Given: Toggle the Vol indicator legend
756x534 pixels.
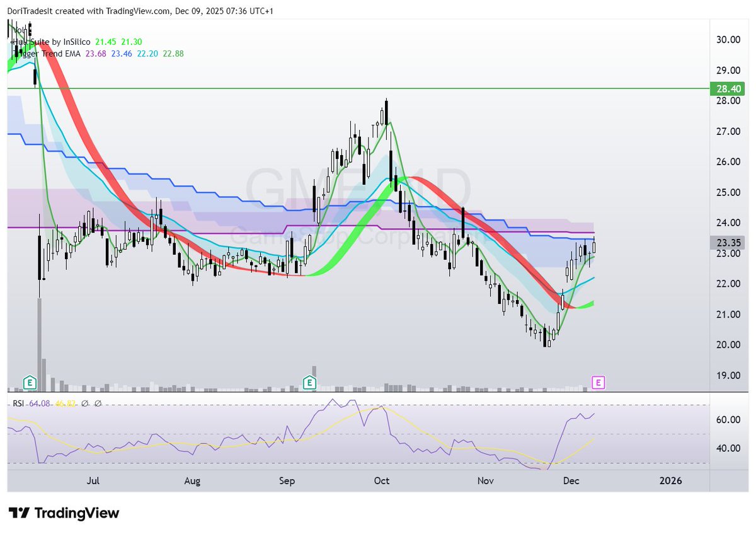Looking at the screenshot, I should click(19, 29).
